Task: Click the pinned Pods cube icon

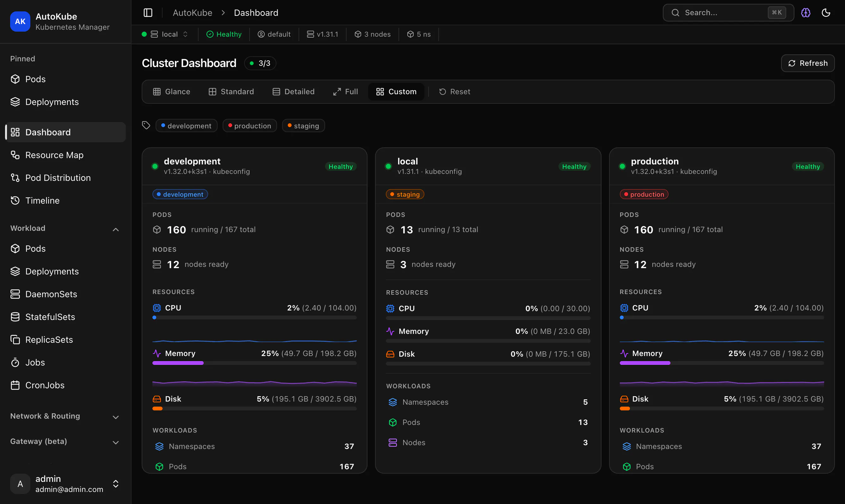Action: click(x=15, y=79)
